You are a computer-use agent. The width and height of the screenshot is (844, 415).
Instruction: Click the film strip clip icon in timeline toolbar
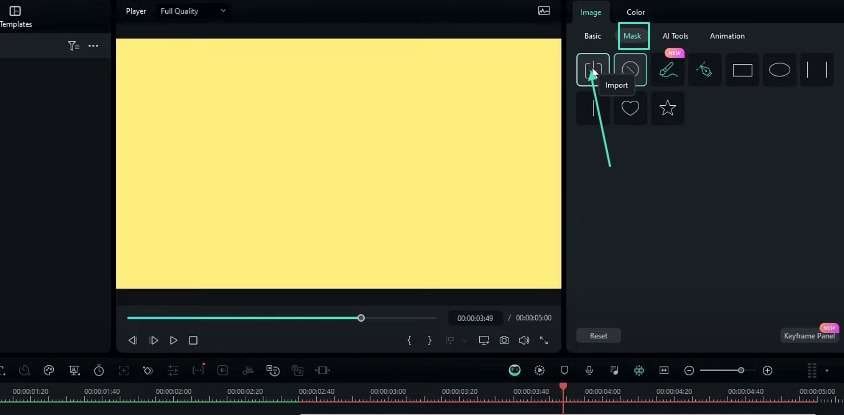click(x=322, y=370)
